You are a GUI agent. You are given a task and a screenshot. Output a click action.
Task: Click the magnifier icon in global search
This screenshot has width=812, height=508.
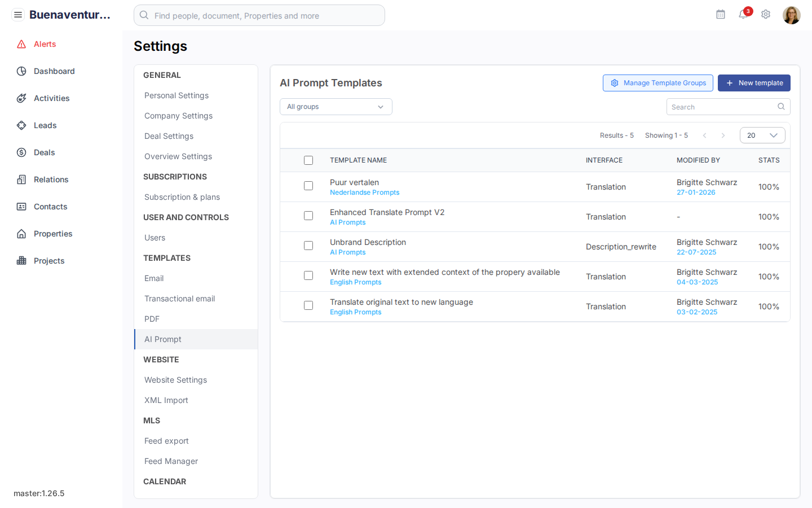point(144,15)
